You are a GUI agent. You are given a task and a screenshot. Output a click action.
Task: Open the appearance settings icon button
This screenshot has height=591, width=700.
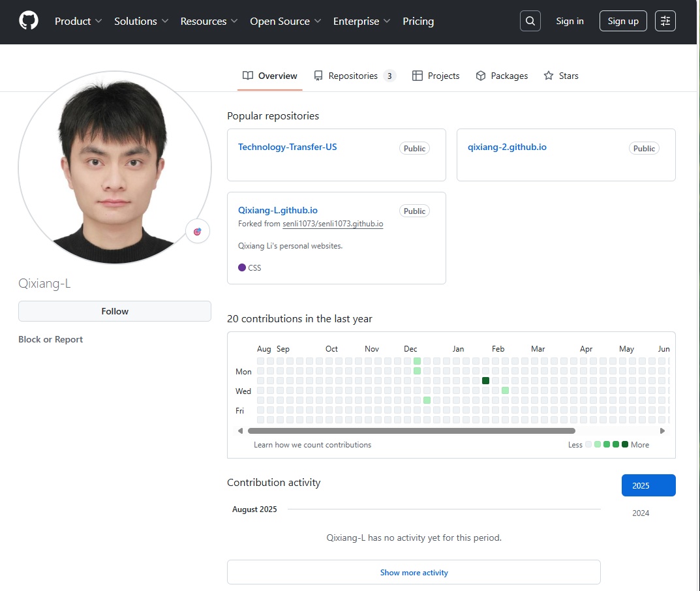pos(665,21)
